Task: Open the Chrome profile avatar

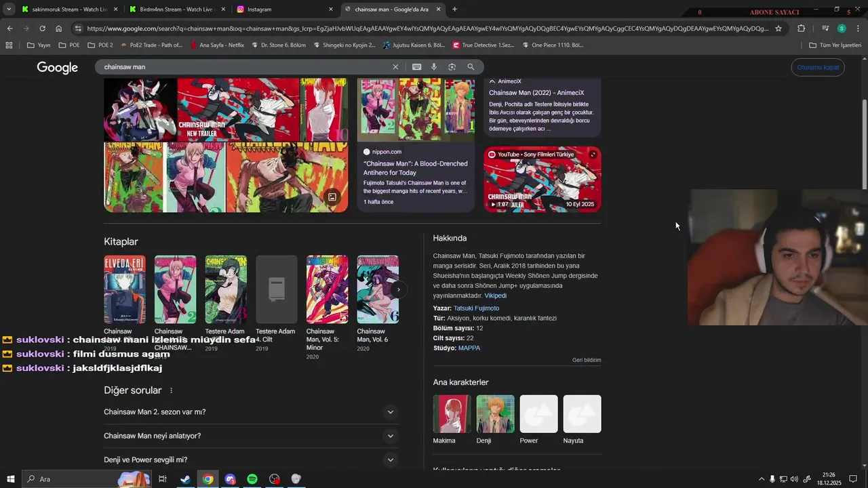Action: (x=842, y=28)
